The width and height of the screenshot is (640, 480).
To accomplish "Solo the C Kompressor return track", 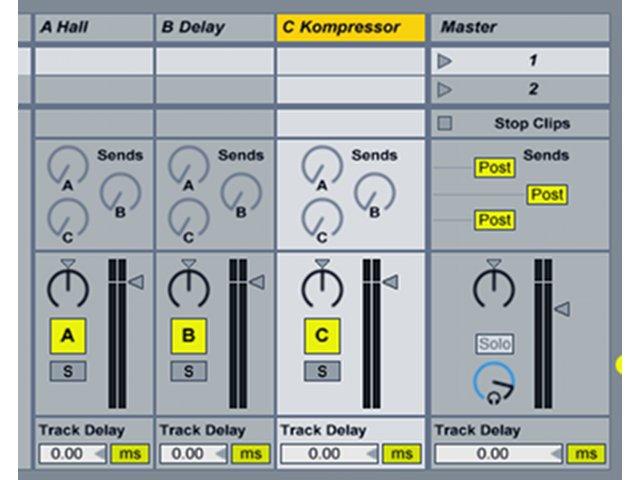I will point(322,371).
